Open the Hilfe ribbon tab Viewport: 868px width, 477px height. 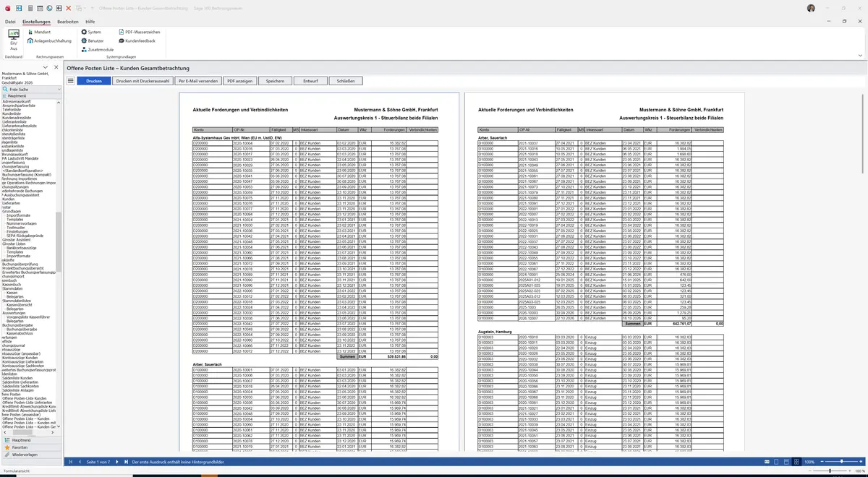tap(90, 22)
